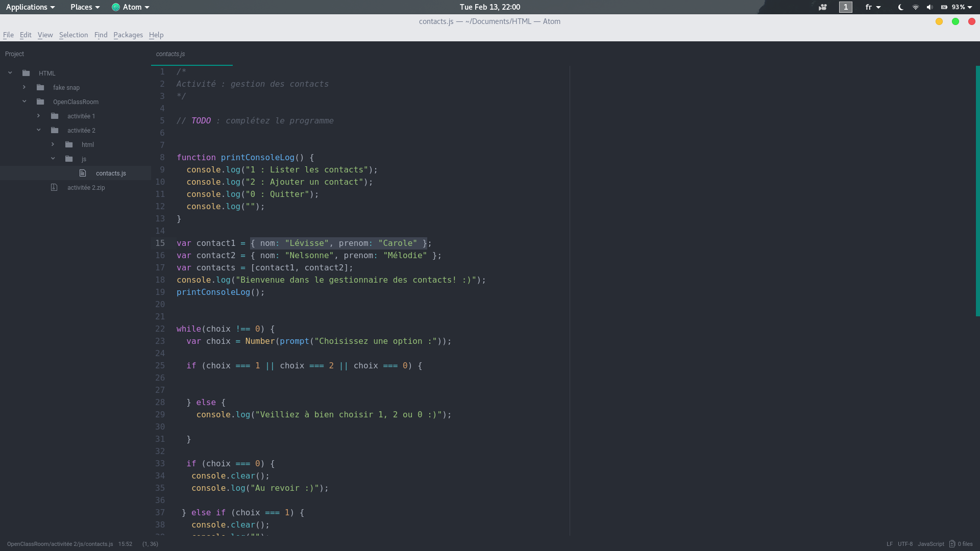
Task: Click the Wi-Fi indicator in top bar
Action: pos(915,7)
